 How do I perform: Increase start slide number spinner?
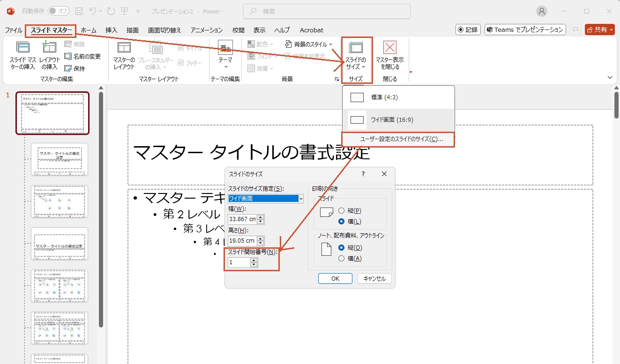[254, 260]
